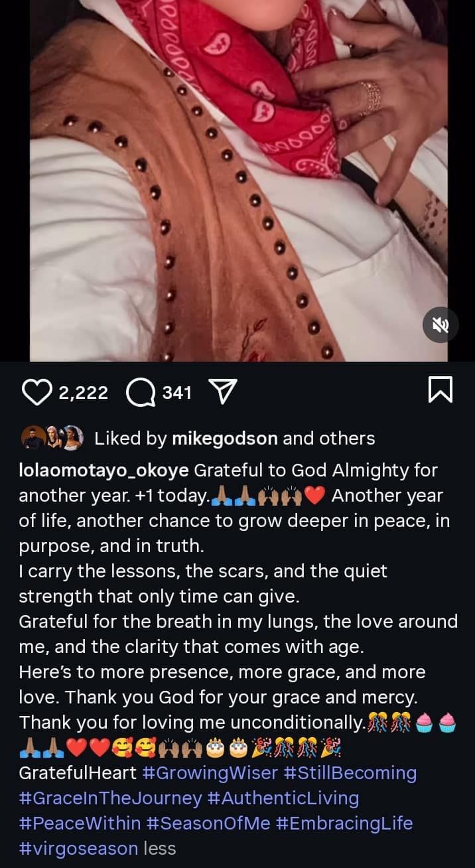
Task: Open lolaomotayo_okoye profile
Action: coord(104,470)
